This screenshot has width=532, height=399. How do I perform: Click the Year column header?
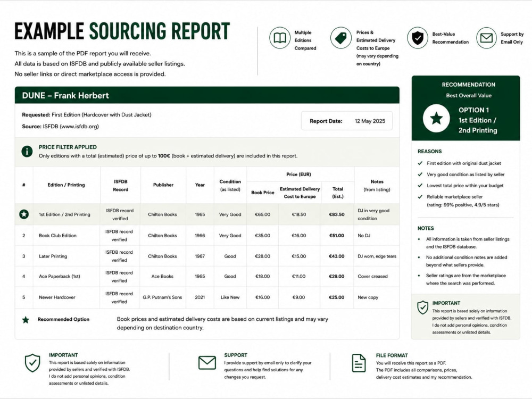200,185
